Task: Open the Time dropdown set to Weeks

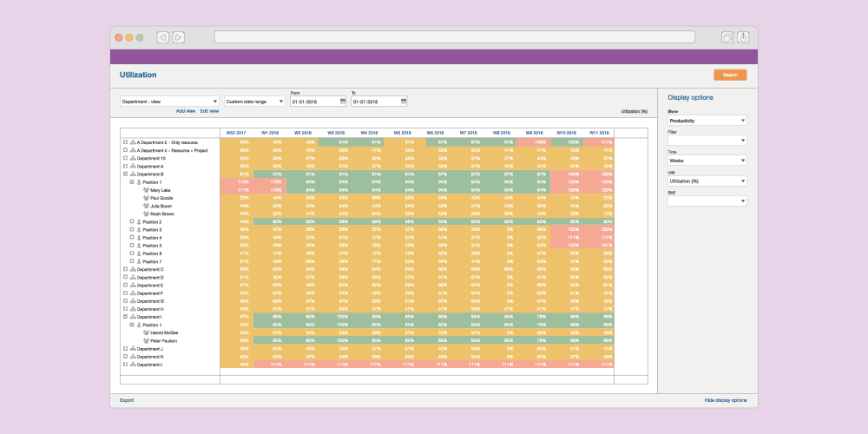Action: (707, 161)
